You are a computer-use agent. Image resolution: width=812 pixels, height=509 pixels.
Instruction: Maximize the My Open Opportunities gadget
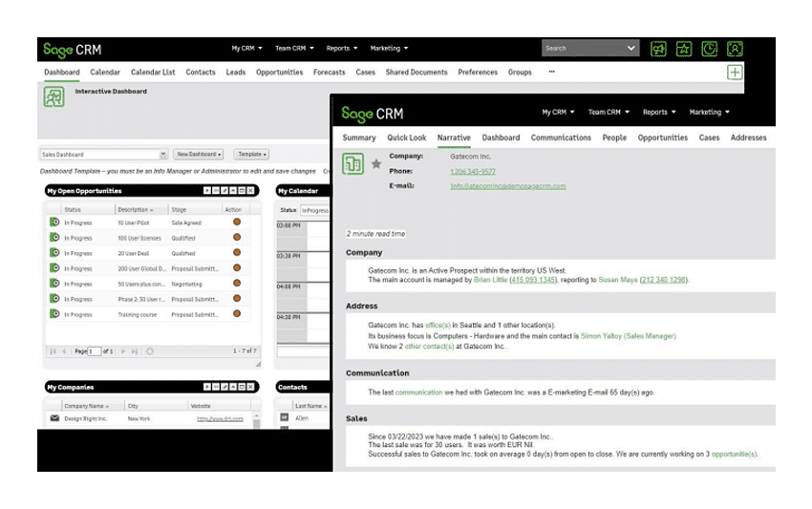click(x=242, y=191)
